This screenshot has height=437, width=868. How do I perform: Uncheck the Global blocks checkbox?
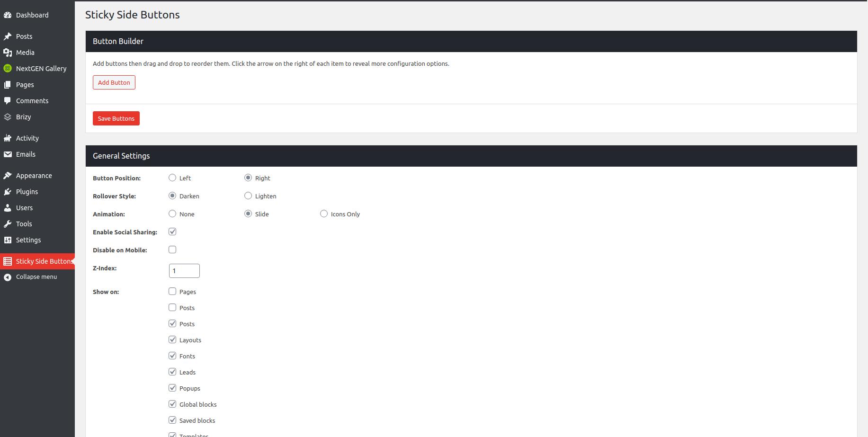tap(172, 404)
